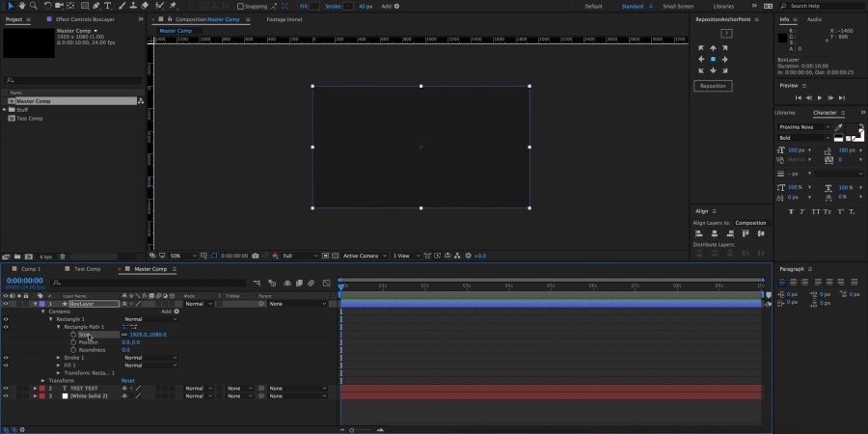Select the Pen tool

tap(96, 6)
